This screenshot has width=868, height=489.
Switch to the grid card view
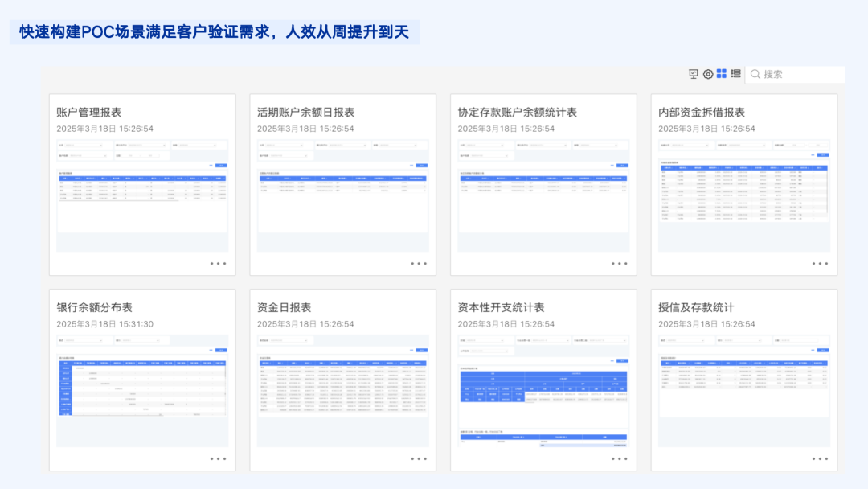click(x=721, y=74)
